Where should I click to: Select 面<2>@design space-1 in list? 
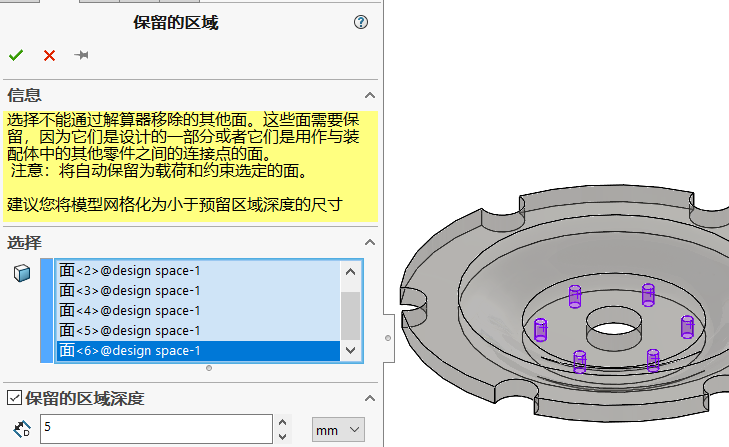pyautogui.click(x=198, y=270)
